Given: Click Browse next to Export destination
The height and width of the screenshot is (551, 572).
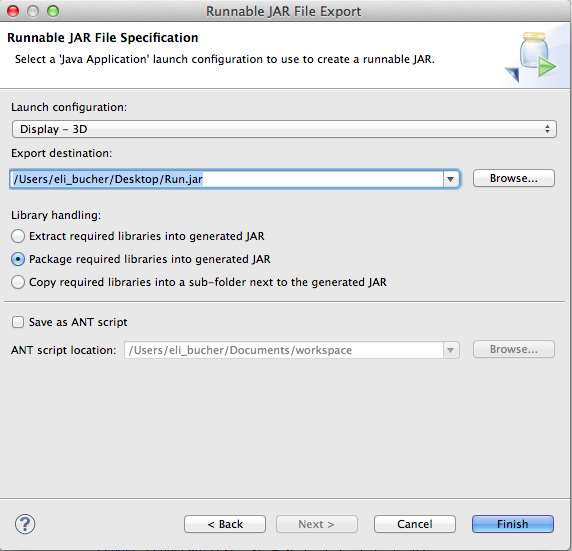Looking at the screenshot, I should click(514, 178).
